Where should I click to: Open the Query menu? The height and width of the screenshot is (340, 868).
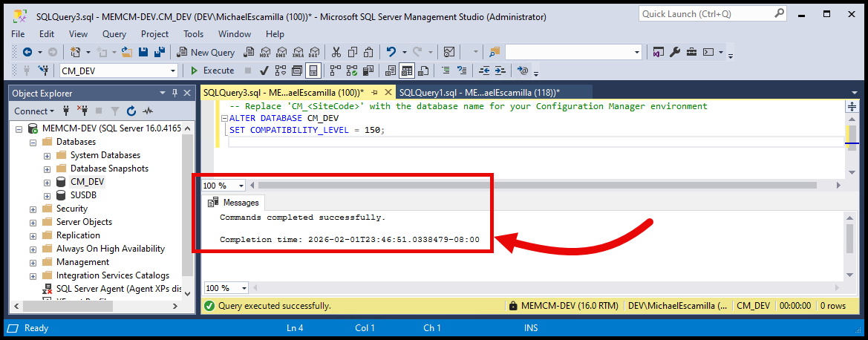coord(114,33)
